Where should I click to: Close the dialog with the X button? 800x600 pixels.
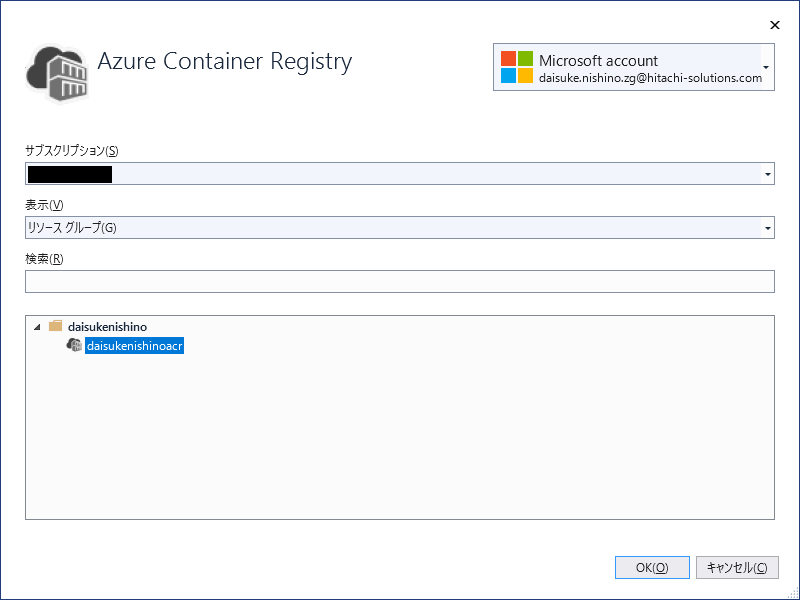pyautogui.click(x=774, y=24)
